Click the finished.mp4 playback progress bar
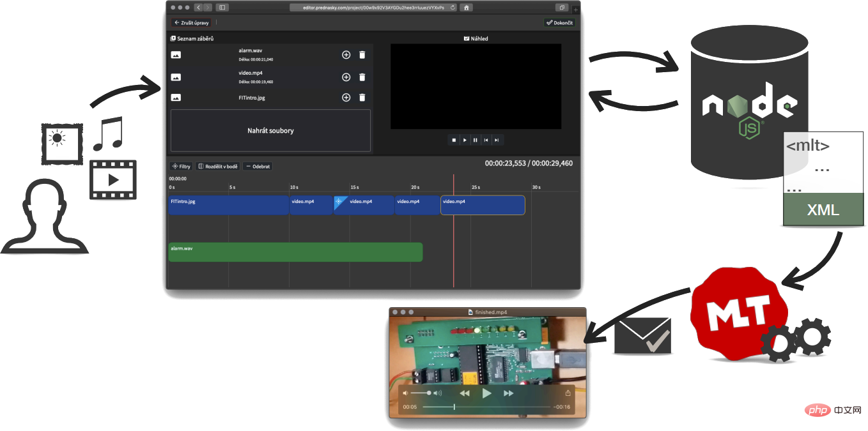 click(x=486, y=407)
